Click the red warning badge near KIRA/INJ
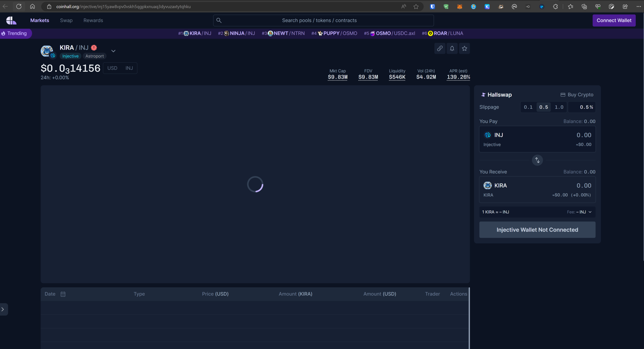The image size is (644, 349). point(94,48)
